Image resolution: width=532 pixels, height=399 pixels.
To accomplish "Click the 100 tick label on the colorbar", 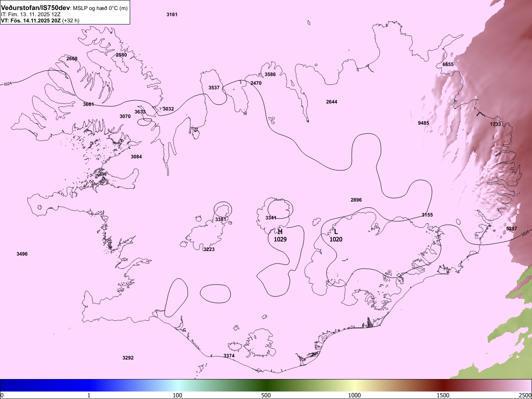I will (x=177, y=395).
